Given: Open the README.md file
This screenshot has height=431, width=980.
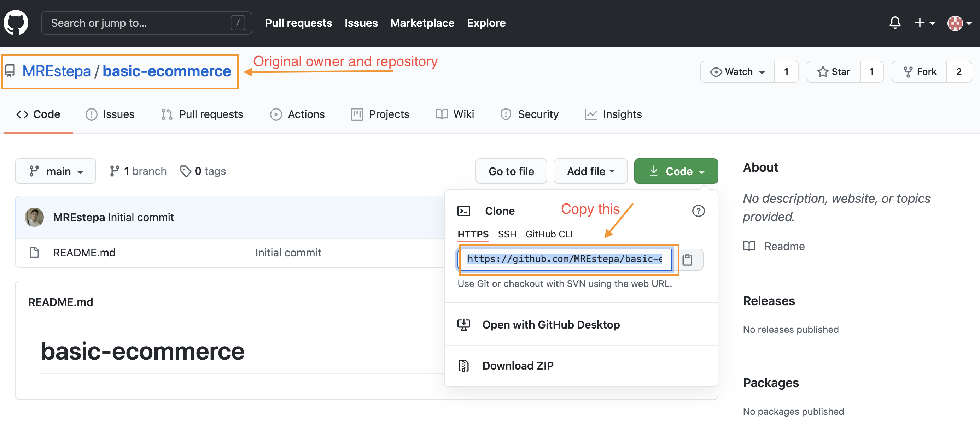Looking at the screenshot, I should [x=84, y=252].
